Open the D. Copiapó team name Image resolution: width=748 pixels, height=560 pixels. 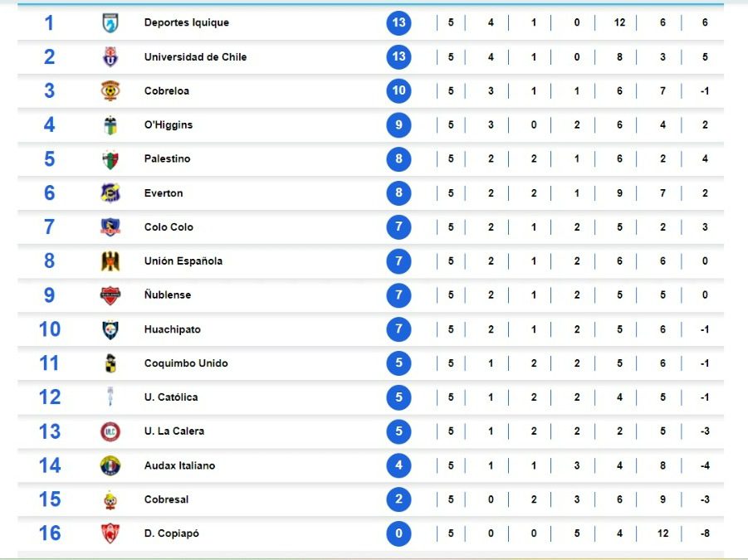click(x=172, y=533)
